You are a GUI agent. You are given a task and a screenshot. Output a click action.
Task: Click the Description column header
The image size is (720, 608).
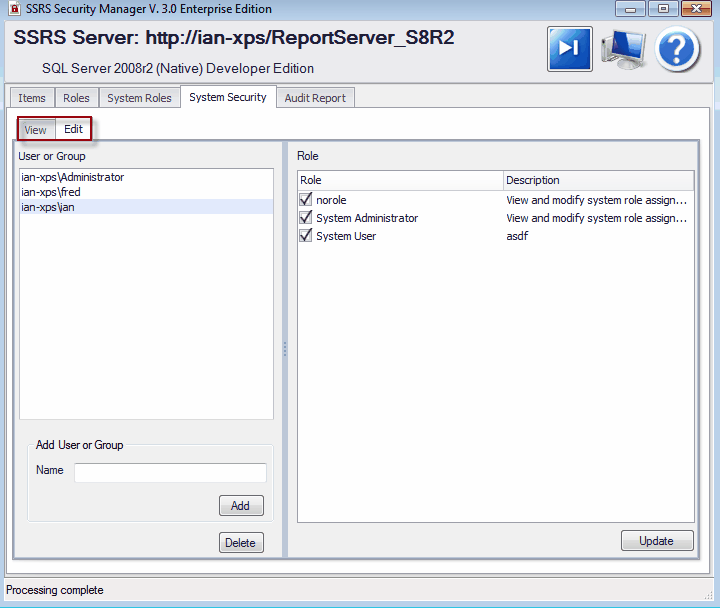599,180
